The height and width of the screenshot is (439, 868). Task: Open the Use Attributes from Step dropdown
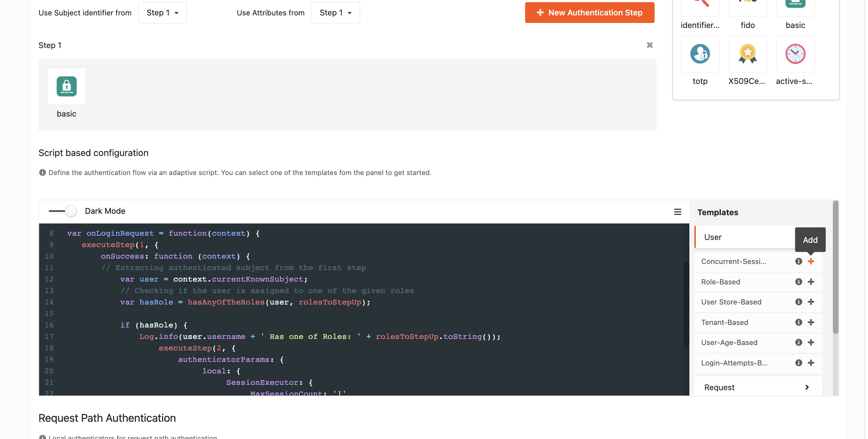(x=335, y=13)
